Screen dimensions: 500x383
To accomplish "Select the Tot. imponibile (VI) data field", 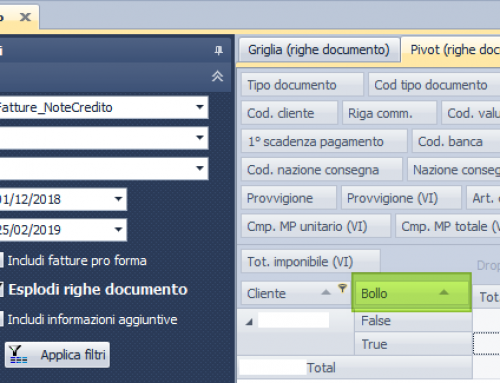I will point(311,262).
